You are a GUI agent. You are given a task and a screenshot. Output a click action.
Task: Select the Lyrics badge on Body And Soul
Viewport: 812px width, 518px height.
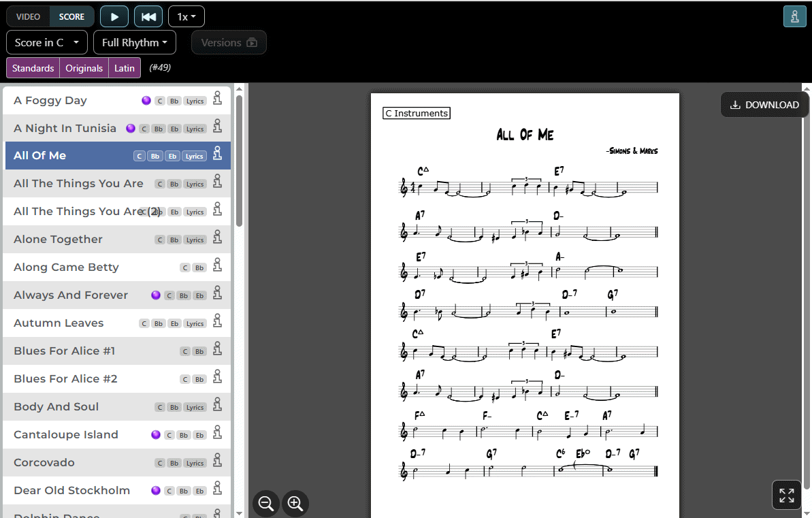[195, 408]
